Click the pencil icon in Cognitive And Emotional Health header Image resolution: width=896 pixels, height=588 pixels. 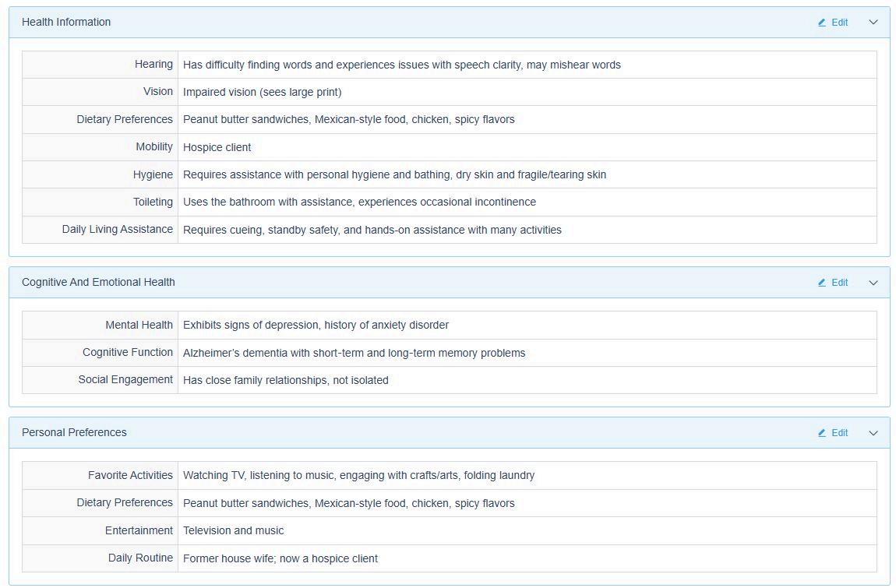pyautogui.click(x=822, y=283)
